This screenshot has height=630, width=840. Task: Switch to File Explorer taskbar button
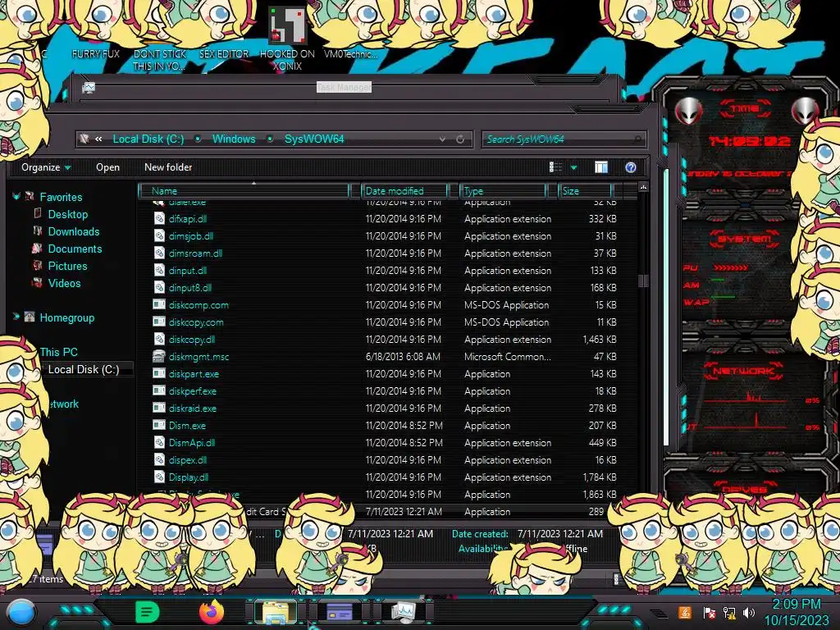(276, 612)
